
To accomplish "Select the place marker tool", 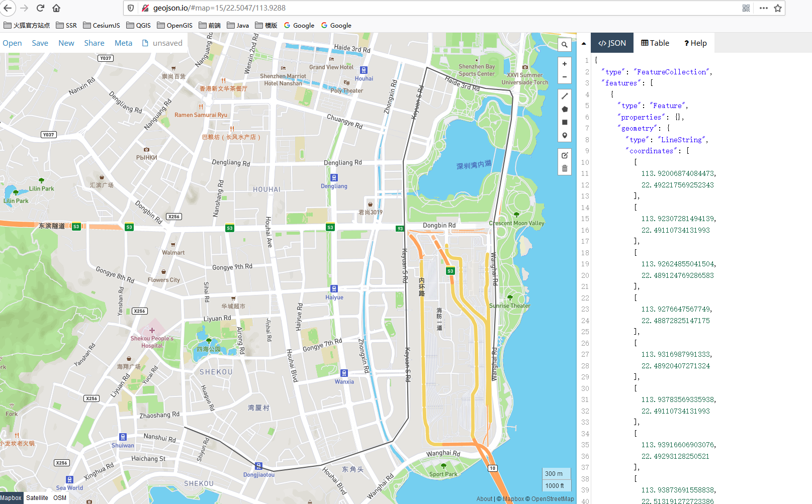I will 565,136.
